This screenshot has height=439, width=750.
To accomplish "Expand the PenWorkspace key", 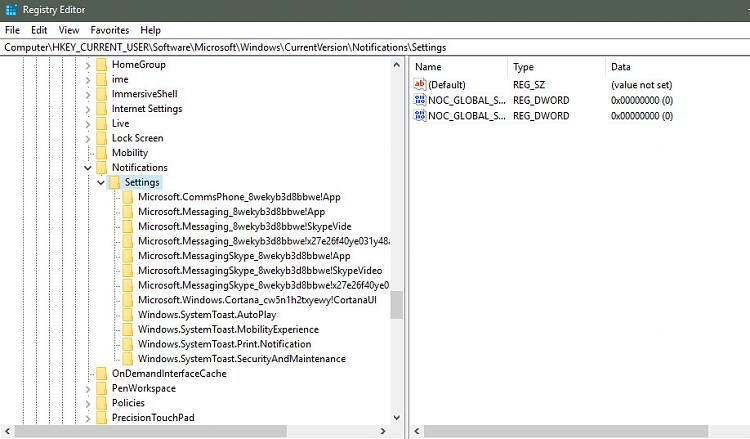I will [x=88, y=389].
